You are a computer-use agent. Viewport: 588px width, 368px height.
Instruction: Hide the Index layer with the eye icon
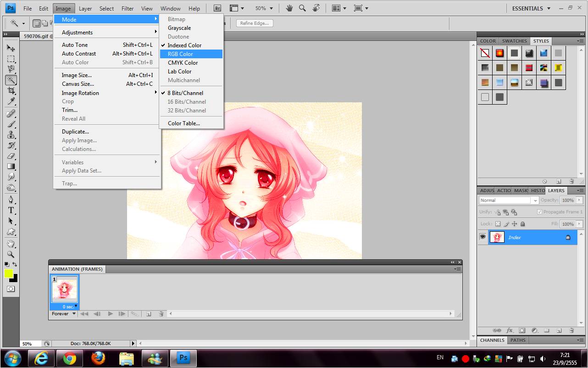click(483, 237)
